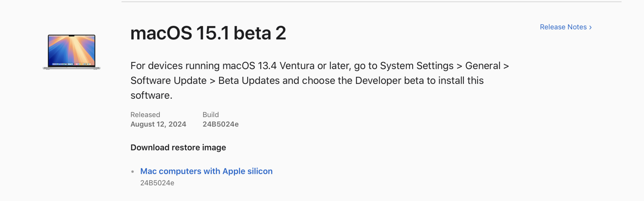Click the build number next to the release date
Image resolution: width=644 pixels, height=201 pixels.
(221, 124)
